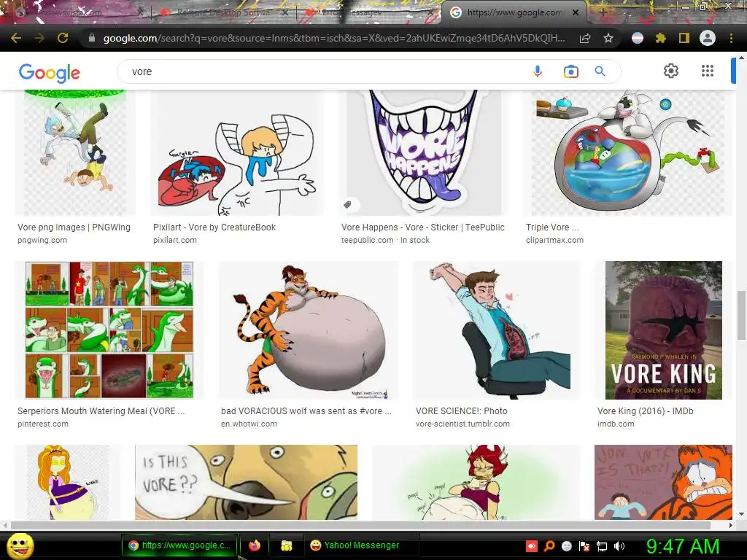Bookmark this page with the star icon
The width and height of the screenshot is (747, 560).
pyautogui.click(x=608, y=38)
